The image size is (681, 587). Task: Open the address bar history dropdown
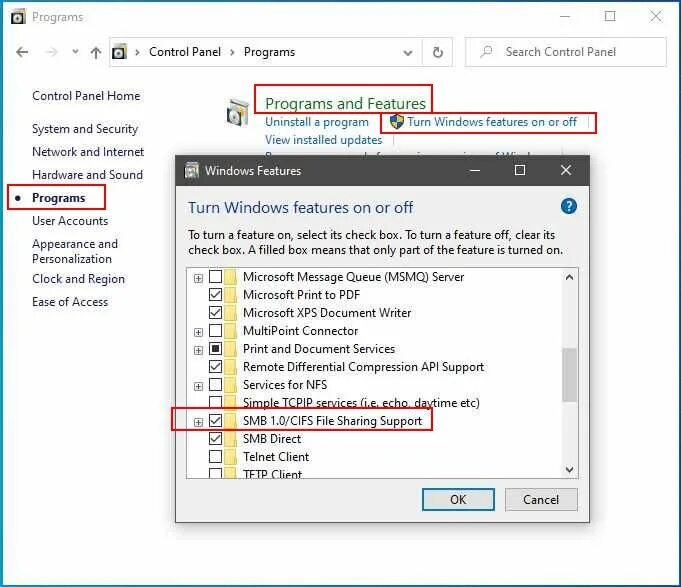click(x=407, y=53)
